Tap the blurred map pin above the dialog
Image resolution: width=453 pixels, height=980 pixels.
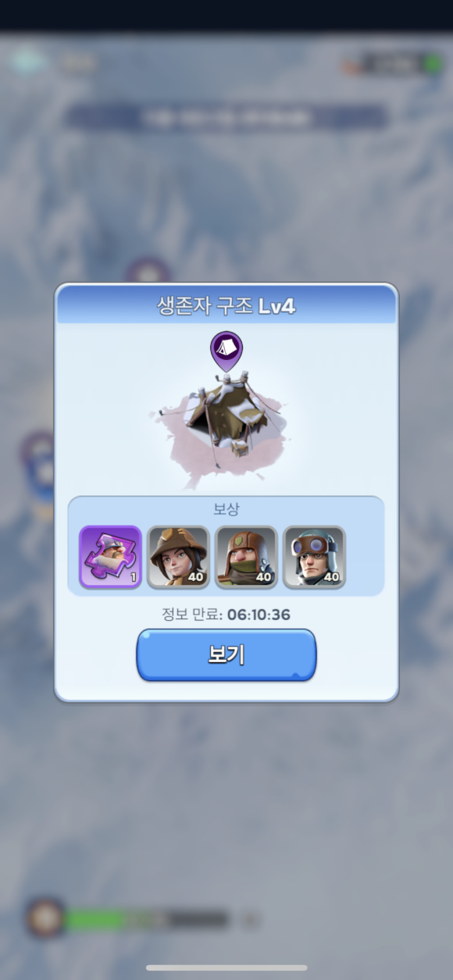tap(148, 272)
